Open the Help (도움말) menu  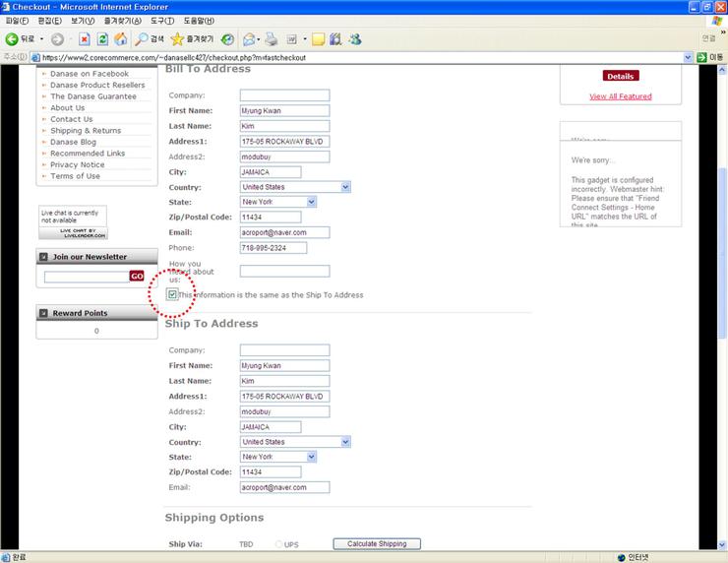tap(199, 21)
